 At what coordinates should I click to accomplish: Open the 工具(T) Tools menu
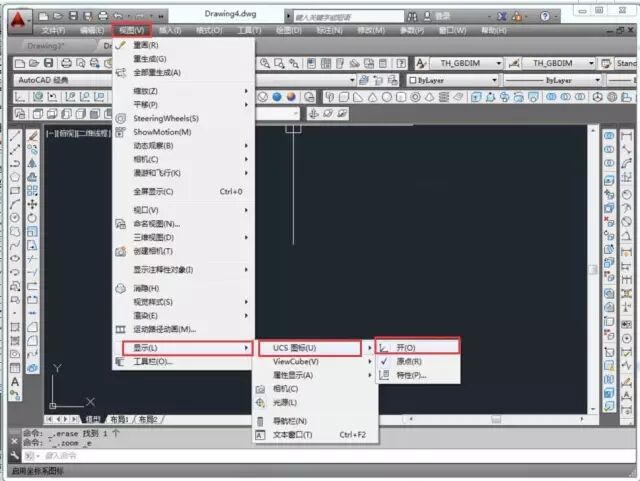249,31
